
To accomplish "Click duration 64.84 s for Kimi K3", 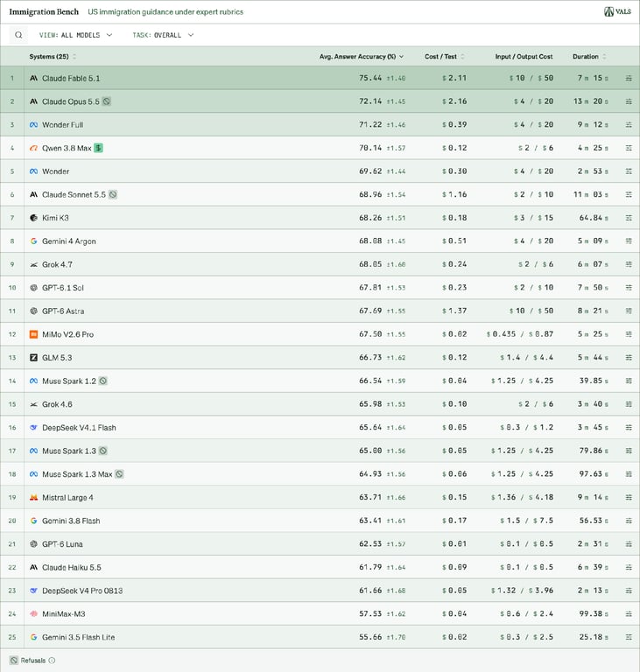I will point(594,218).
